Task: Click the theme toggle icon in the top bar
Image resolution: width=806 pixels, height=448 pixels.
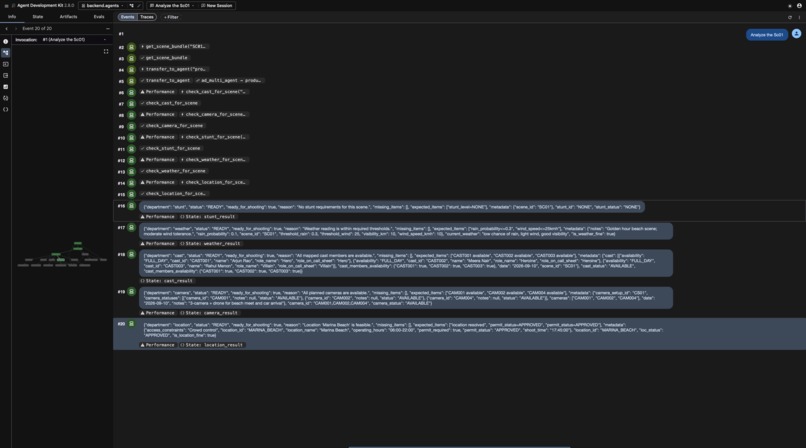Action: coord(790,6)
